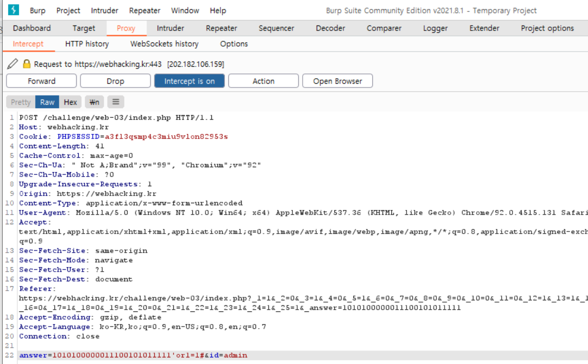This screenshot has width=588, height=364.
Task: Open the Decoder tab
Action: [x=330, y=28]
